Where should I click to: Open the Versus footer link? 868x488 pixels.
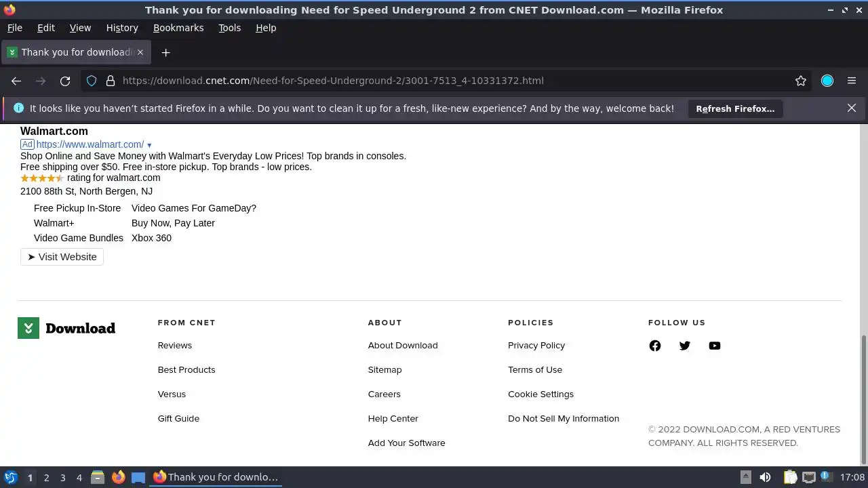point(172,394)
